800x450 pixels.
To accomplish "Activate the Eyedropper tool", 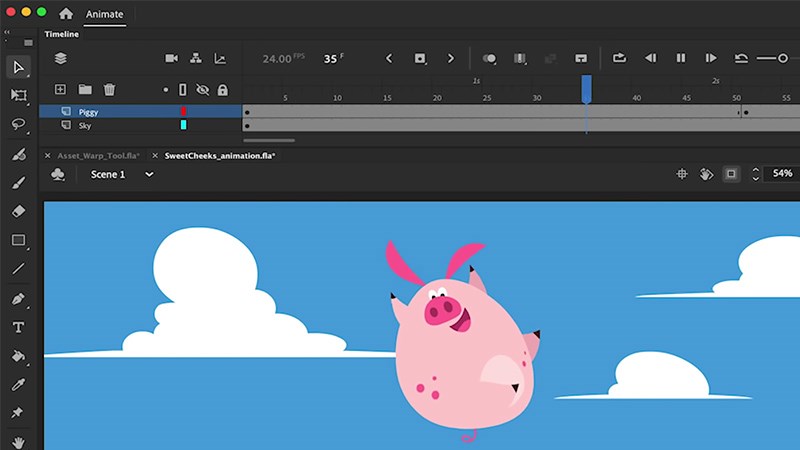I will [x=18, y=384].
